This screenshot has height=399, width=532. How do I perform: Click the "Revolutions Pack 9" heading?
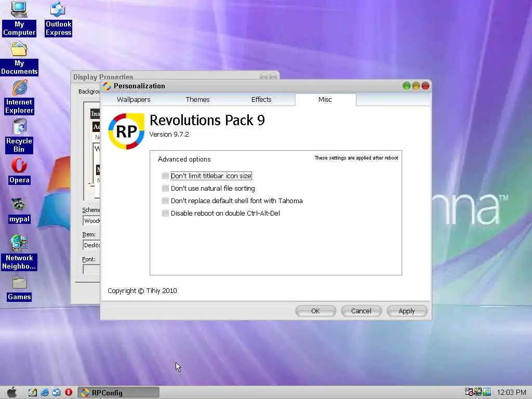point(207,121)
